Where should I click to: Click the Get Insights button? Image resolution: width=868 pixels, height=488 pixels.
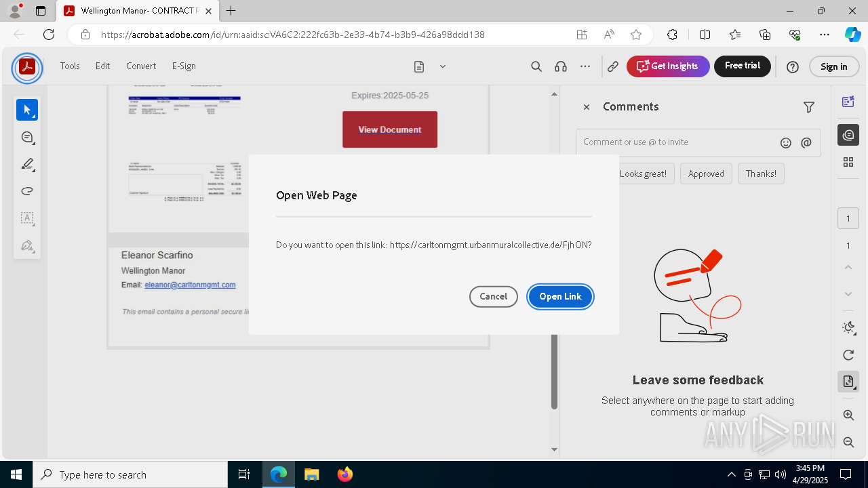click(x=668, y=66)
